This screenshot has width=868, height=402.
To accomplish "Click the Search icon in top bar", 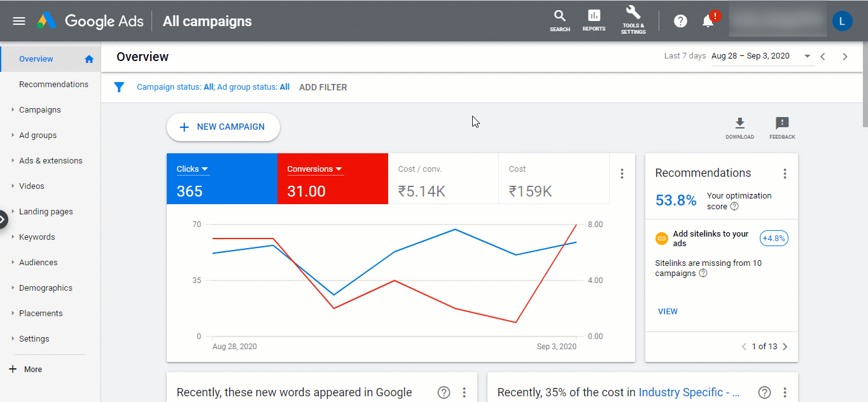I will [x=559, y=19].
